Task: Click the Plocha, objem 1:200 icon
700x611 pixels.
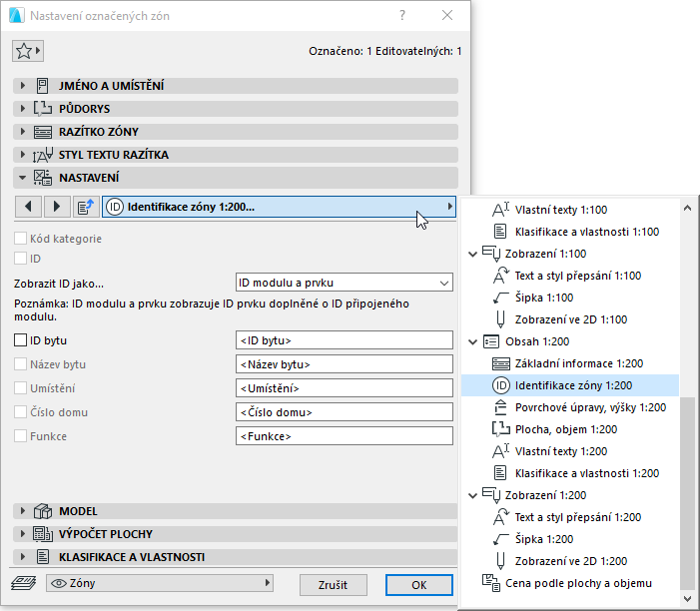Action: click(x=500, y=429)
